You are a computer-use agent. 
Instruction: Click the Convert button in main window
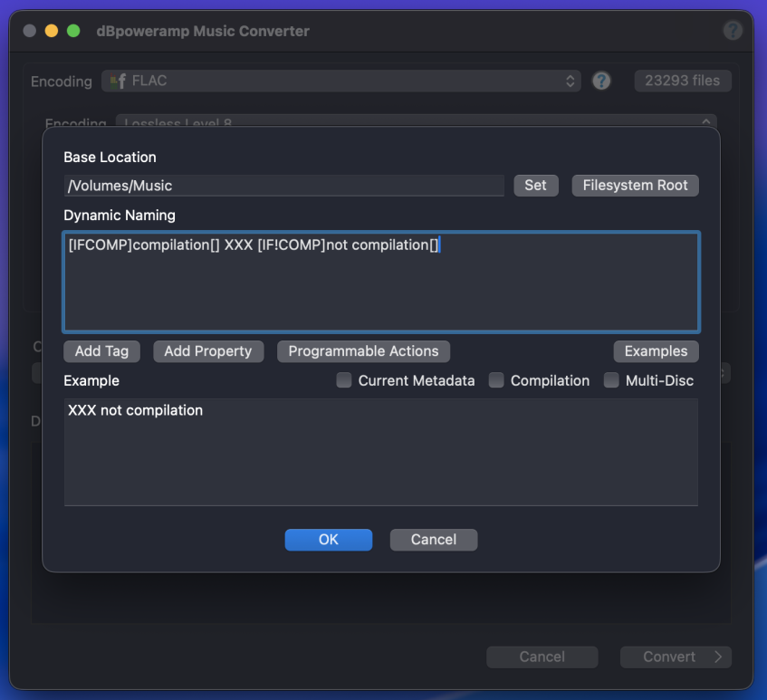676,657
